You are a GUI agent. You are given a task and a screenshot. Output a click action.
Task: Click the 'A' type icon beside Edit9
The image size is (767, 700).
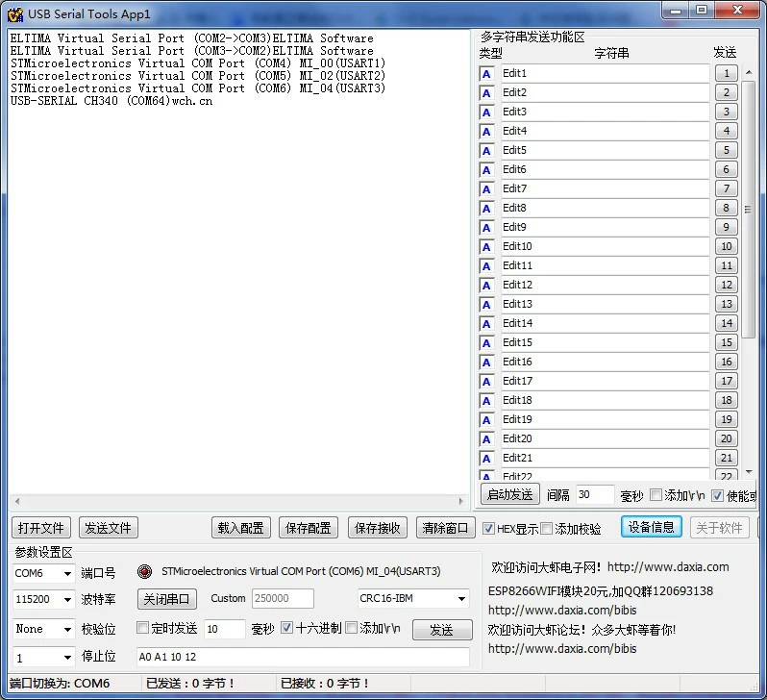486,228
